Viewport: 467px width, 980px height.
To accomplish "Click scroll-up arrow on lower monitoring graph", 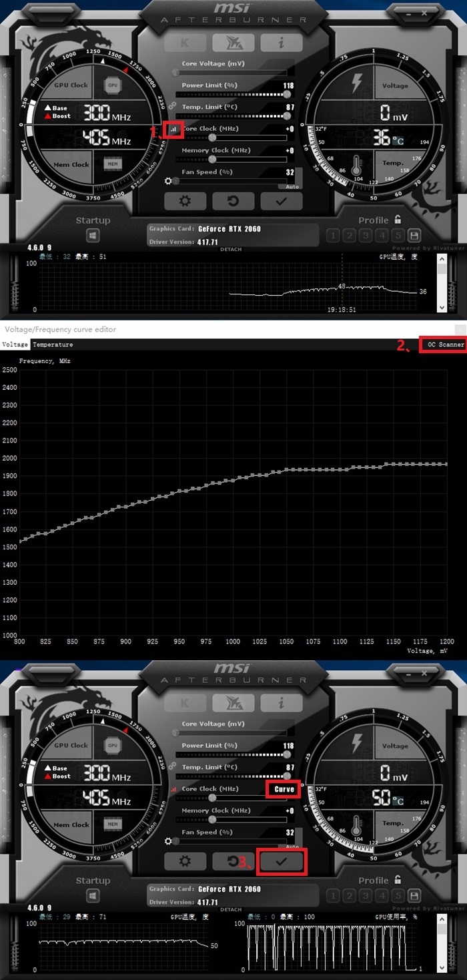I will click(441, 919).
